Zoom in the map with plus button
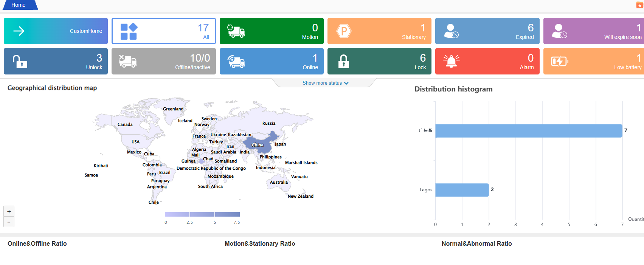Screen dimensions: 644x265 pyautogui.click(x=9, y=212)
